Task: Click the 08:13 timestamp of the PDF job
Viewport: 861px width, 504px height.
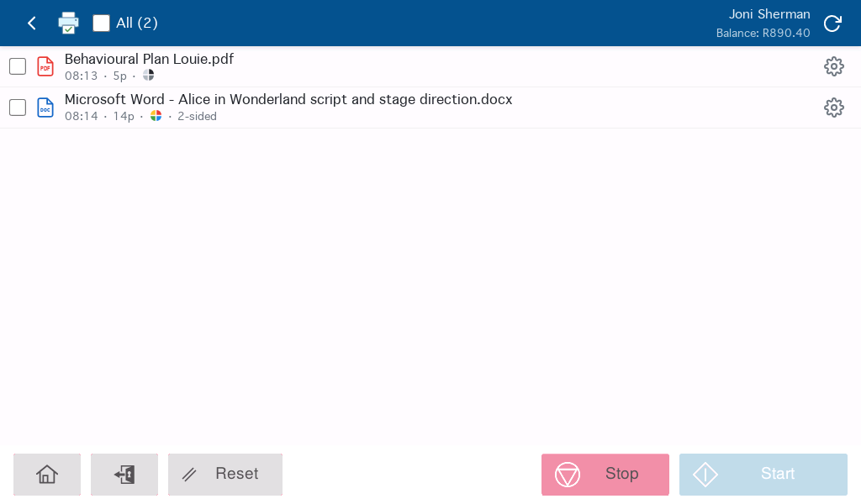Action: pos(82,76)
